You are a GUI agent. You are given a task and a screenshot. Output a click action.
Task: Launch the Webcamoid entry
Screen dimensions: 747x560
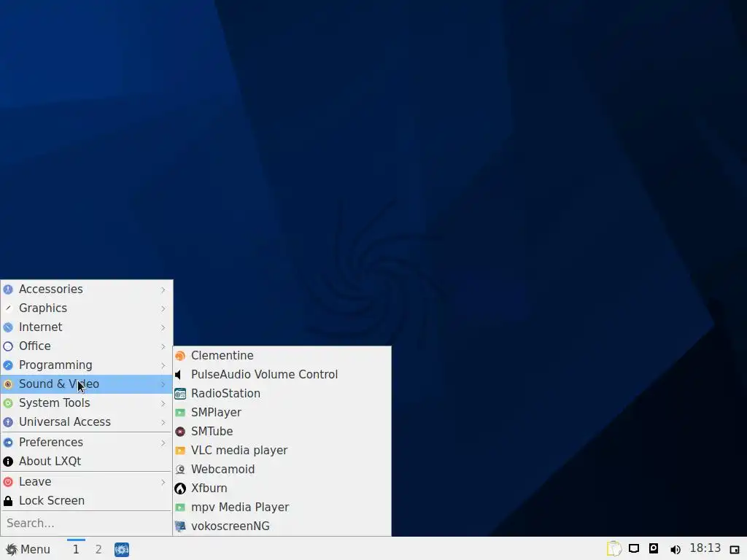[282, 470]
